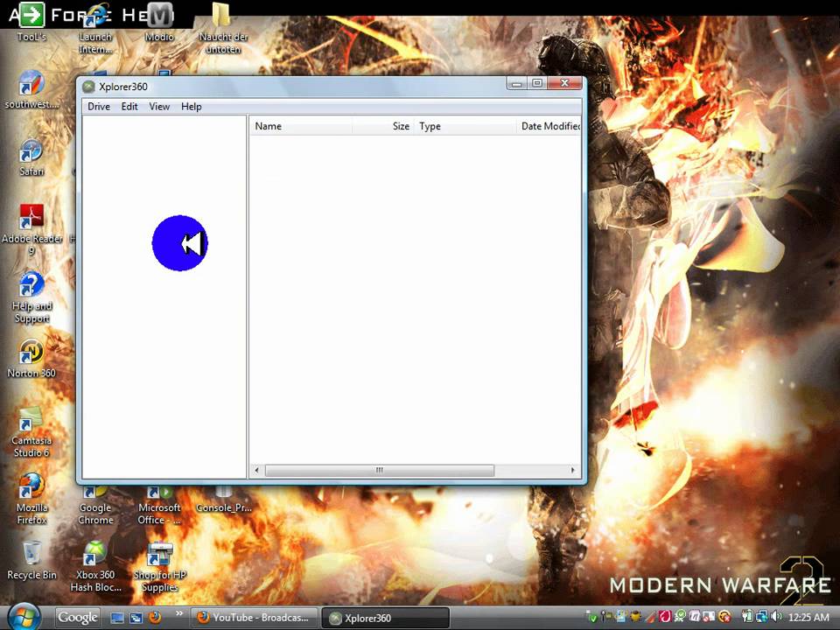Image resolution: width=840 pixels, height=630 pixels.
Task: Select the southwest desktop shortcut
Action: (31, 90)
